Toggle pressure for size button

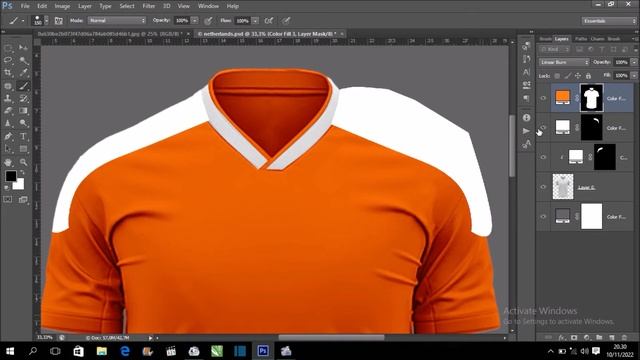click(287, 20)
